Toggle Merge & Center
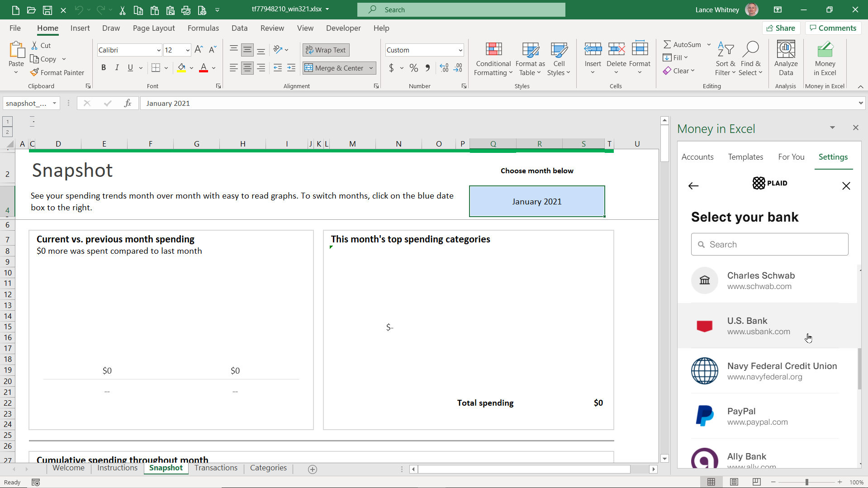The width and height of the screenshot is (868, 488). [x=334, y=68]
